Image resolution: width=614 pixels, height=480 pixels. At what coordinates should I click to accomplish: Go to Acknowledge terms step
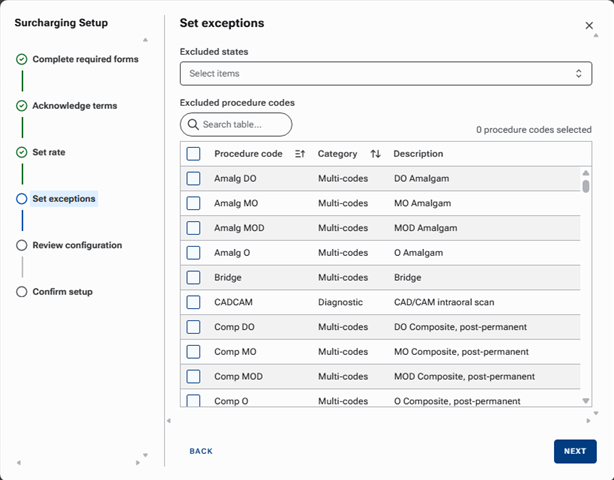click(74, 106)
